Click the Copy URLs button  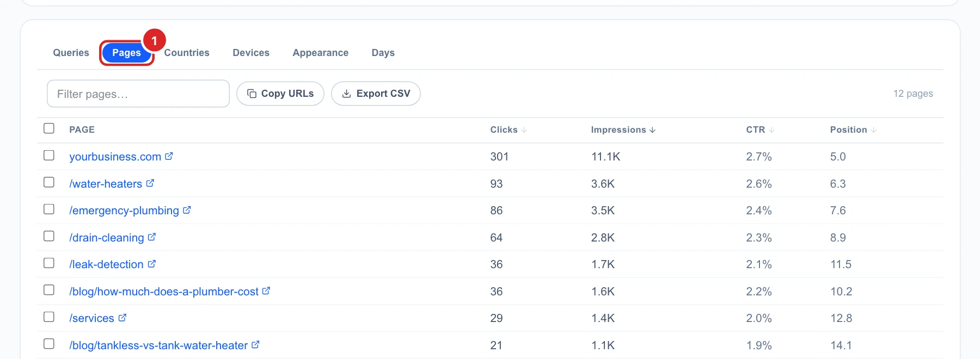click(280, 94)
